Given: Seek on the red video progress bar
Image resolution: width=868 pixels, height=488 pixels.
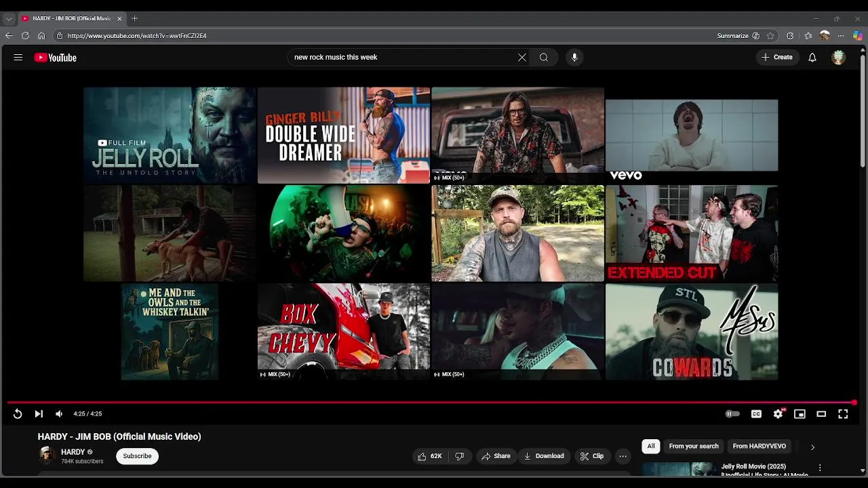Looking at the screenshot, I should click(431, 403).
